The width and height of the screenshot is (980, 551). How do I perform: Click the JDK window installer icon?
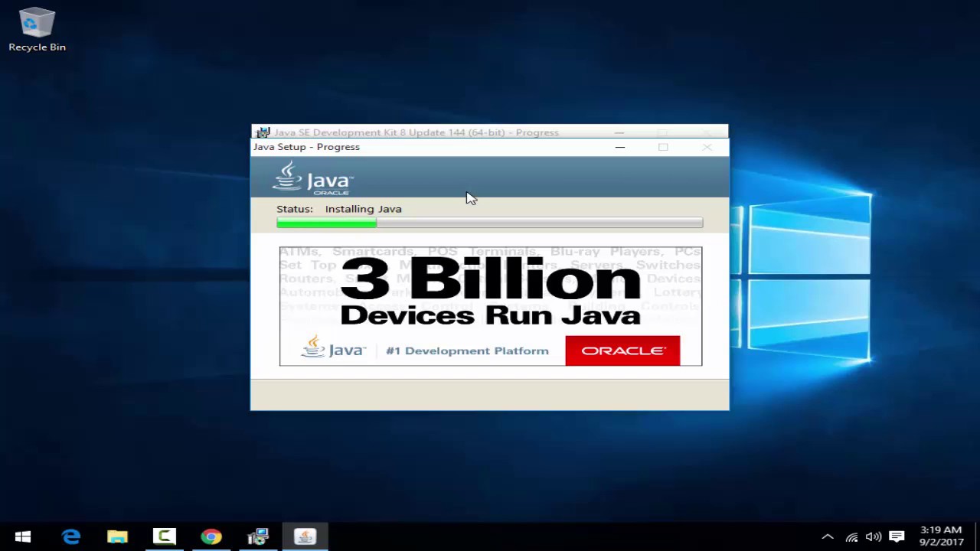click(263, 132)
